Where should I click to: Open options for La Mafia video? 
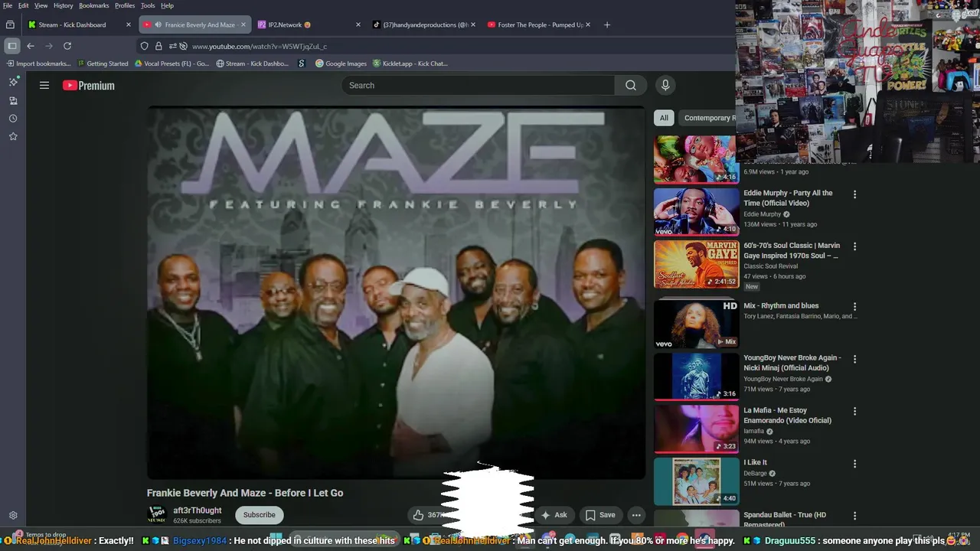point(854,411)
